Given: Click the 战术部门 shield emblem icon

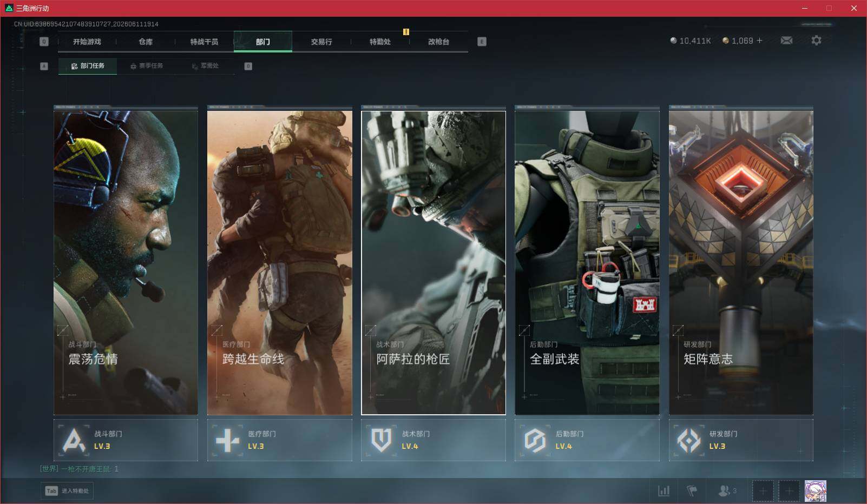Looking at the screenshot, I should point(381,440).
